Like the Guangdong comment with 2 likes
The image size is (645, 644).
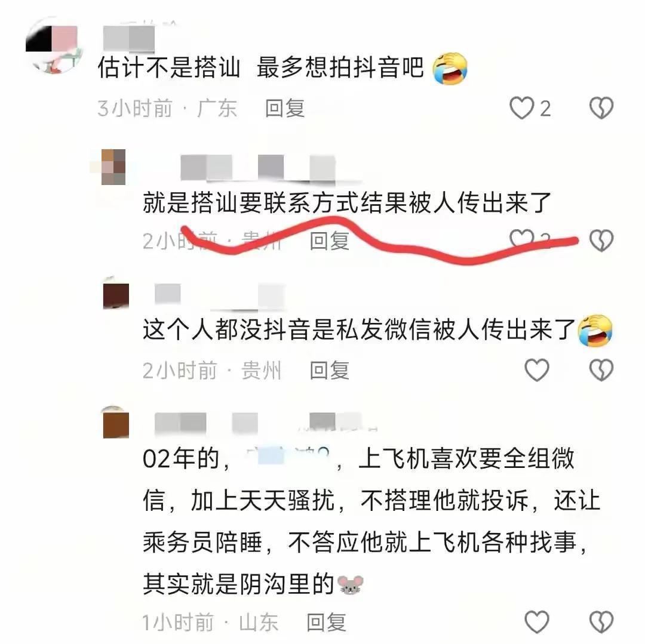[x=521, y=108]
